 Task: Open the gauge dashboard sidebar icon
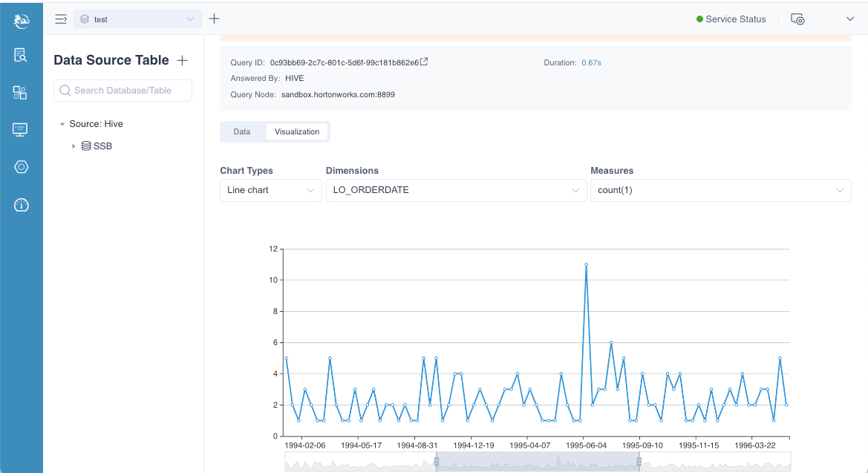[x=21, y=205]
